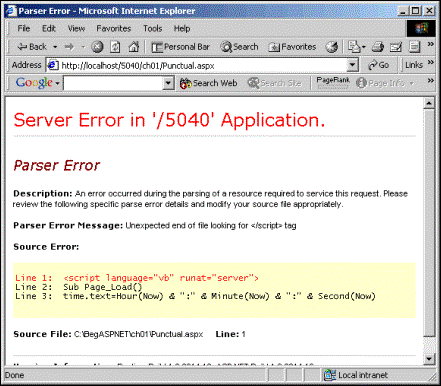Minimize the Internet Explorer window

[403, 11]
